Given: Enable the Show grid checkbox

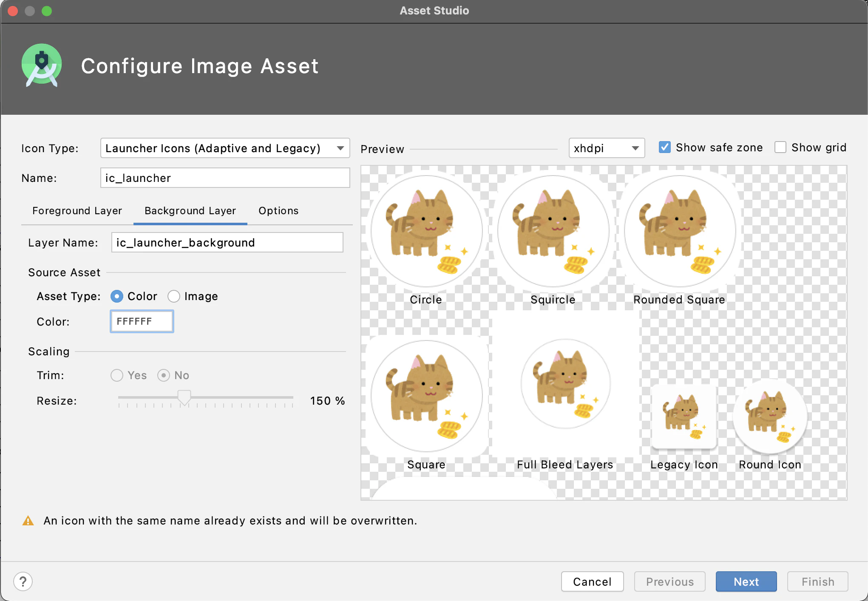Looking at the screenshot, I should (780, 147).
